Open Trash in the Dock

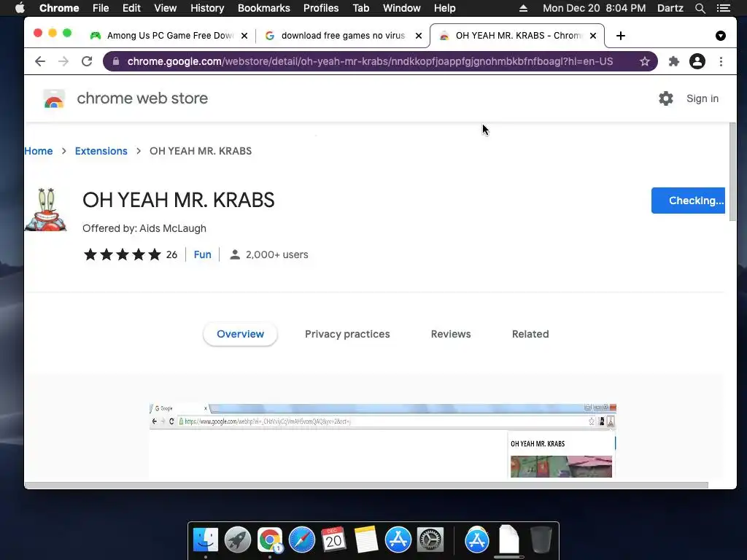click(x=541, y=540)
